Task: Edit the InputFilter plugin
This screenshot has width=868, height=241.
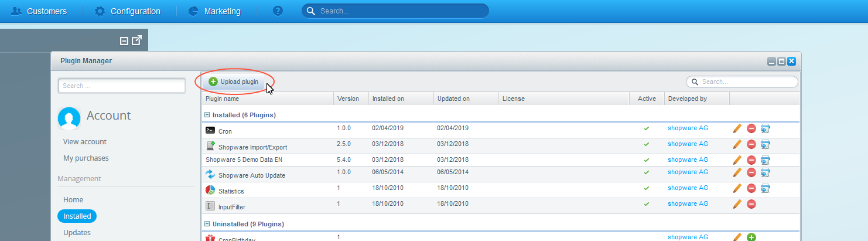Action: tap(737, 204)
